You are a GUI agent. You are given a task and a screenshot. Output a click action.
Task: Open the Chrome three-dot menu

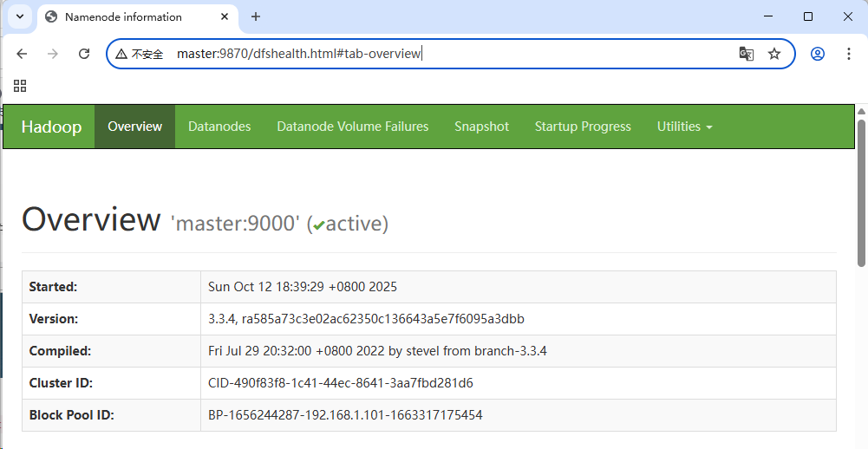849,54
